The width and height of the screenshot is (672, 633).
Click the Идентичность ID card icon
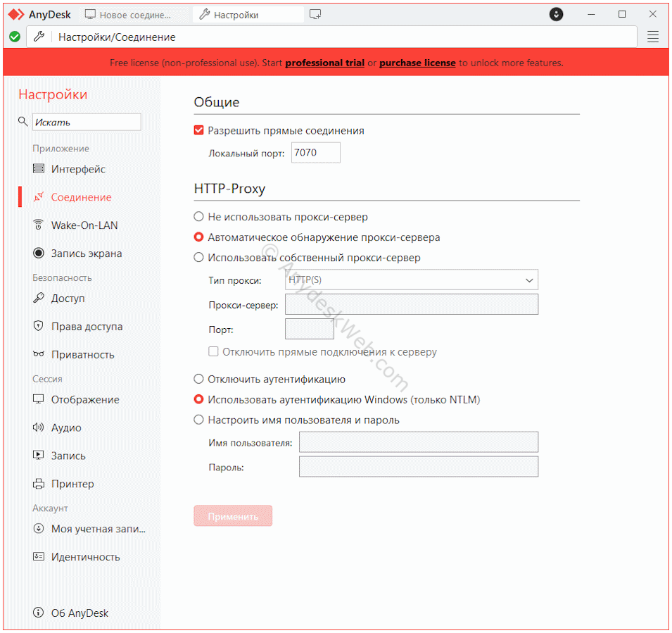click(39, 557)
